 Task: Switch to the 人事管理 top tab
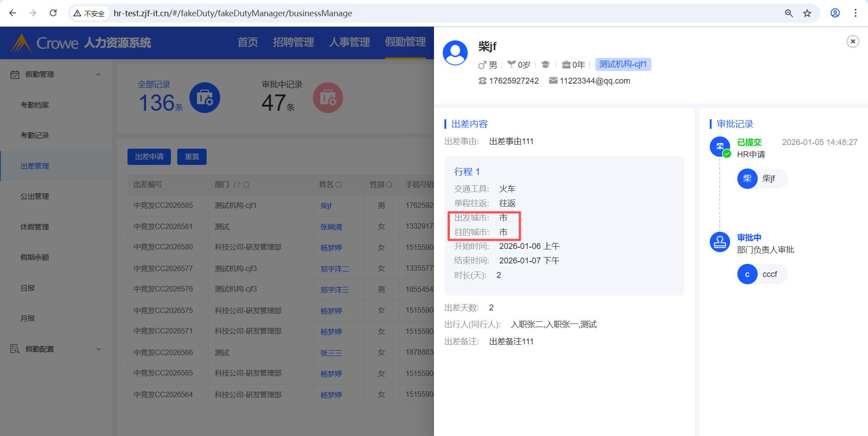click(x=349, y=42)
